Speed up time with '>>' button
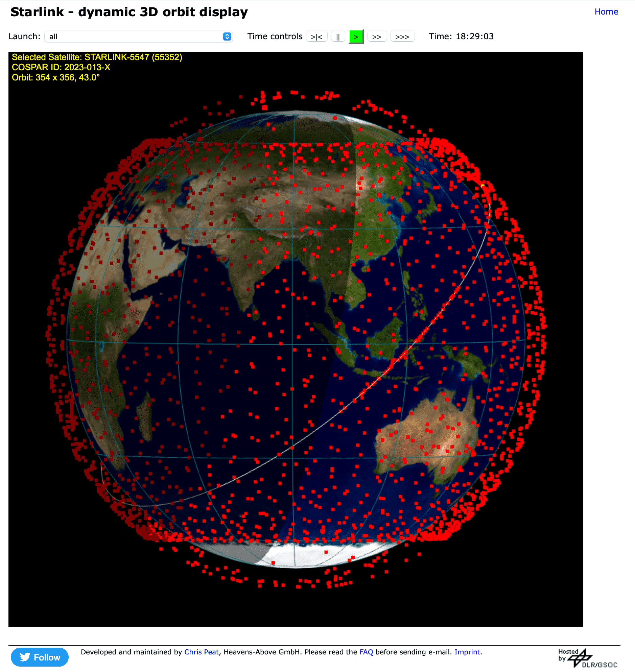635x672 pixels. click(377, 37)
